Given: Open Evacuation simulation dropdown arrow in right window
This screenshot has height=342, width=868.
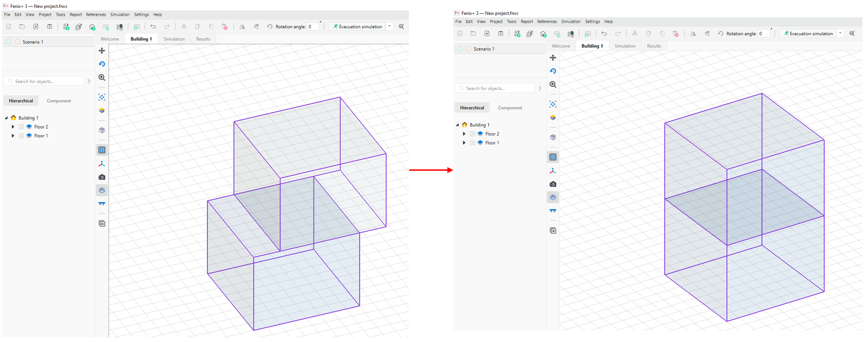Looking at the screenshot, I should tap(841, 33).
